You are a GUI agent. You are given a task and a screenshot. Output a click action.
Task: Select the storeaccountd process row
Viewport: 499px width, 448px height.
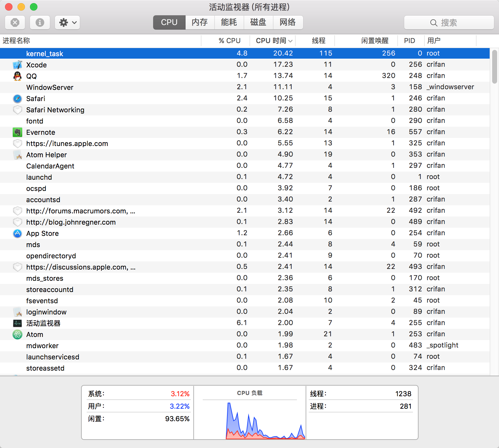tap(245, 290)
